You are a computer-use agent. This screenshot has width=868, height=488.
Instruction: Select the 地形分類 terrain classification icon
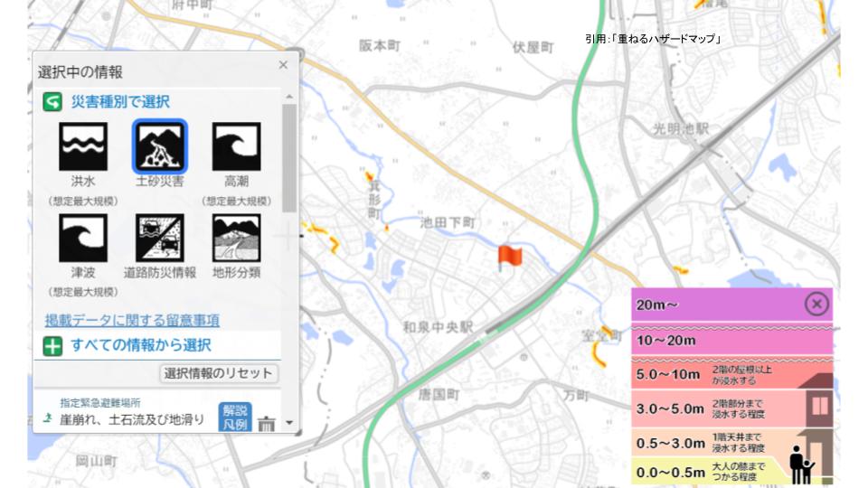[236, 238]
